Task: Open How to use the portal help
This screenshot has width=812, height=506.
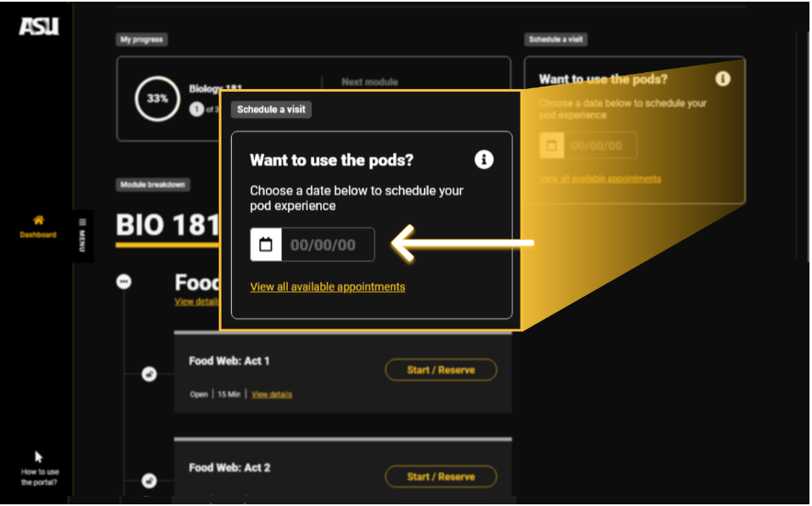Action: [39, 476]
